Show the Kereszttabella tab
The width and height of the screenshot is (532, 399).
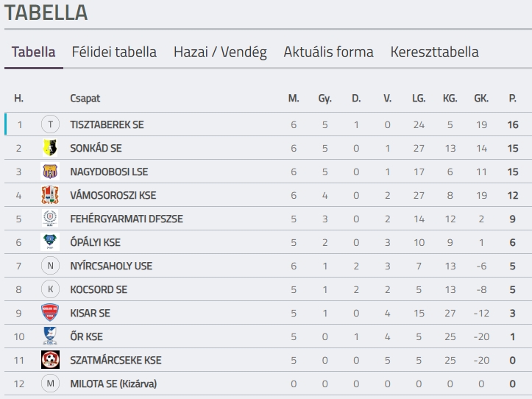[x=434, y=52]
